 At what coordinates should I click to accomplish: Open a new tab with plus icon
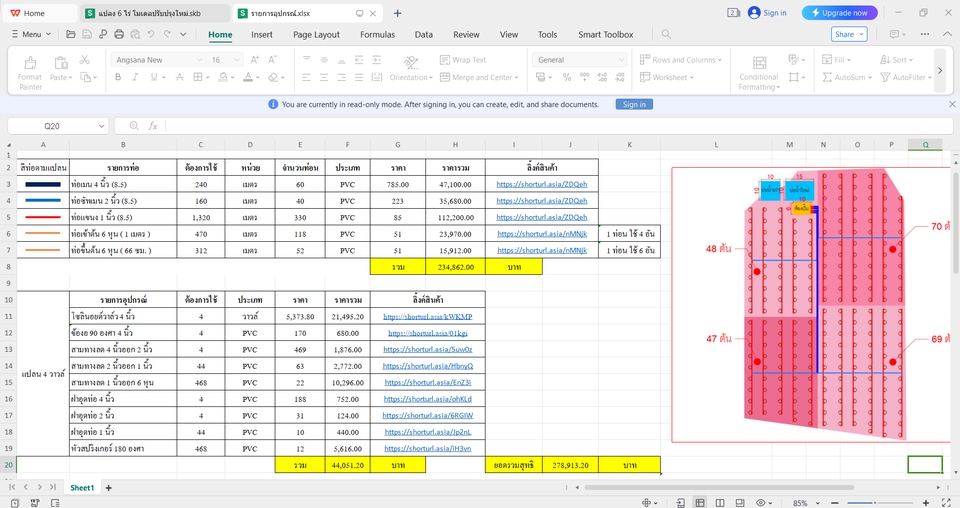coord(397,13)
